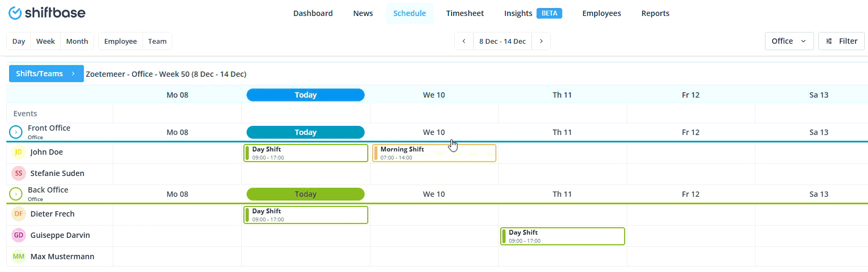Toggle Team view mode
Screen dimensions: 868x272
(157, 41)
